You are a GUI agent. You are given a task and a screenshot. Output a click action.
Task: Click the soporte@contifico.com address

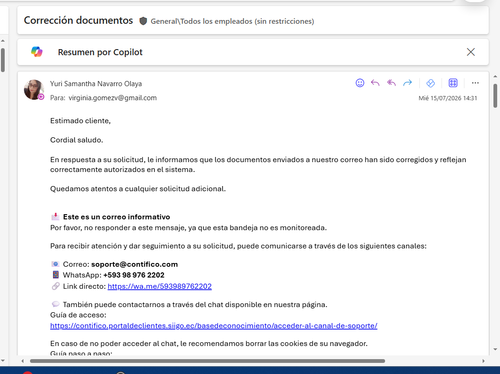(134, 264)
